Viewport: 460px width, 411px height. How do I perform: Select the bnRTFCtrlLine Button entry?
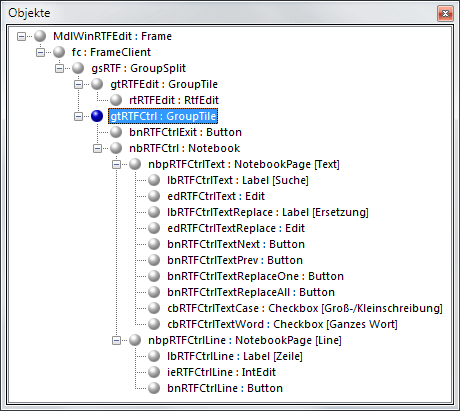click(225, 388)
